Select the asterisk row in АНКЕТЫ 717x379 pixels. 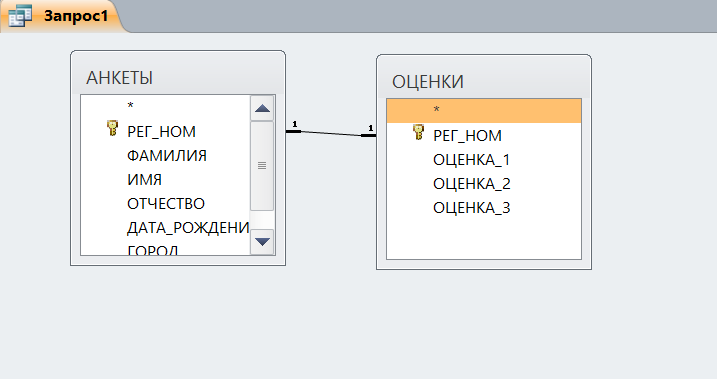(166, 107)
